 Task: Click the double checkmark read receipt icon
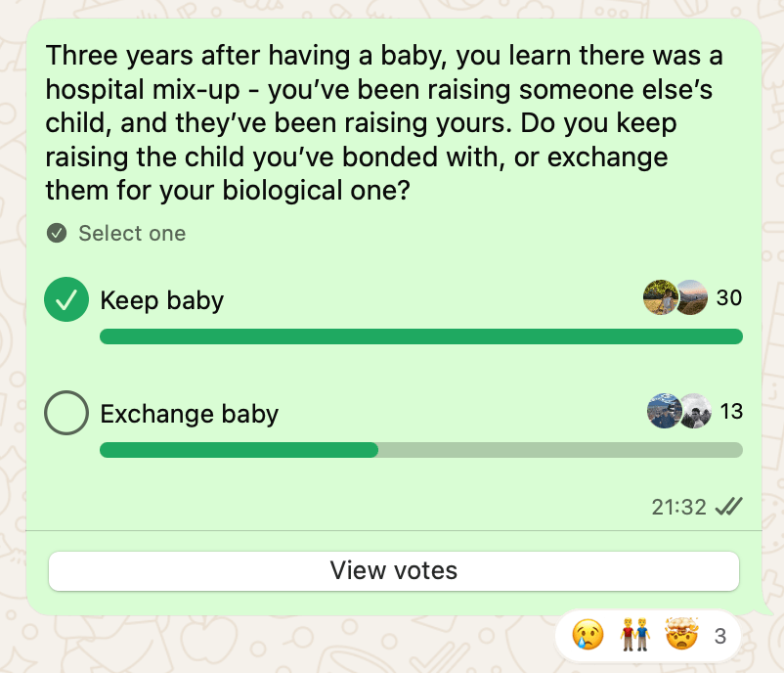click(728, 507)
